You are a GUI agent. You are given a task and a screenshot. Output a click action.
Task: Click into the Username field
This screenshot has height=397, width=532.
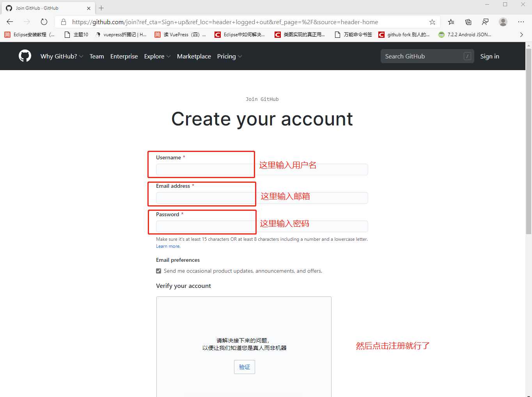262,169
